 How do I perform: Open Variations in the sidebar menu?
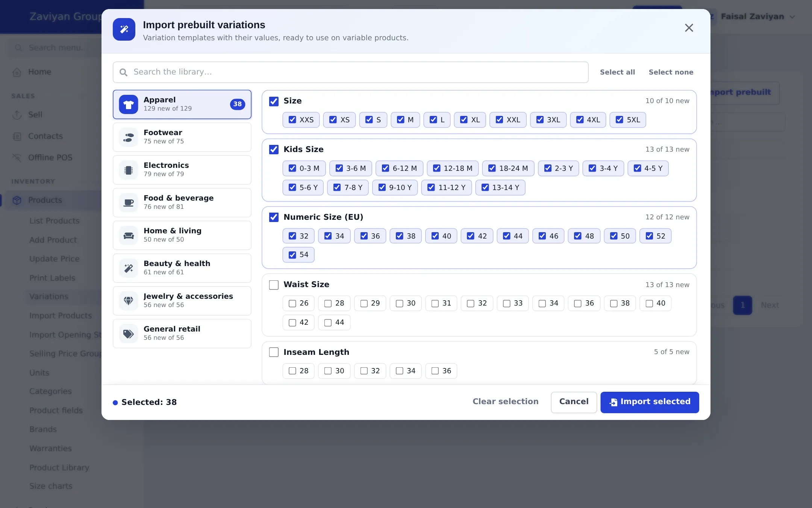pyautogui.click(x=49, y=297)
